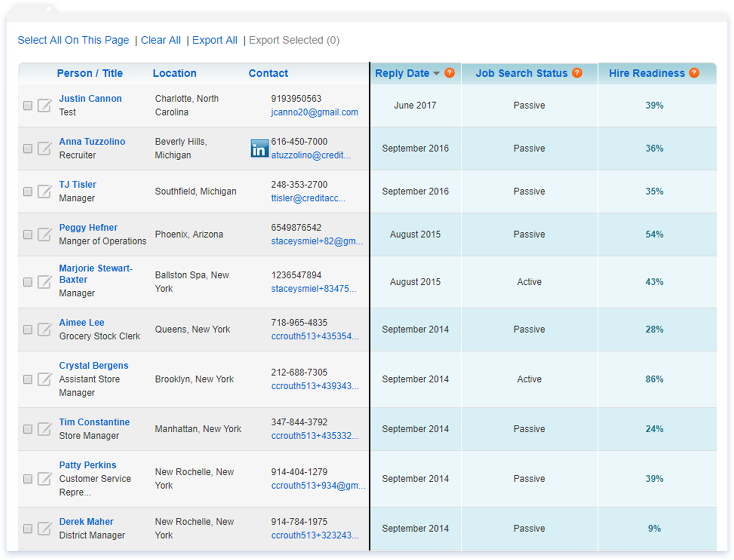734x560 pixels.
Task: Sort by Hire Readiness header
Action: (647, 73)
